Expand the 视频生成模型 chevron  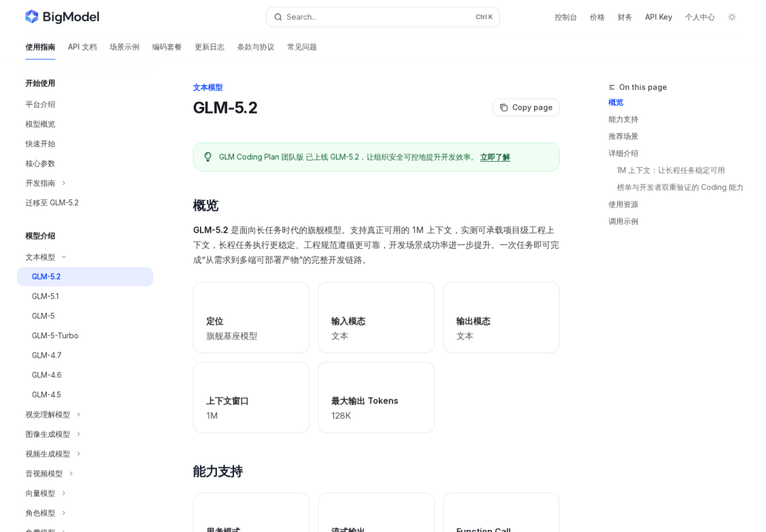[79, 454]
